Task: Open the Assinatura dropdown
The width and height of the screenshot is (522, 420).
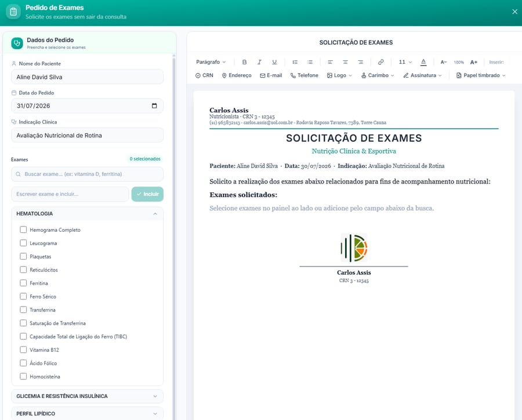Action: click(x=422, y=75)
